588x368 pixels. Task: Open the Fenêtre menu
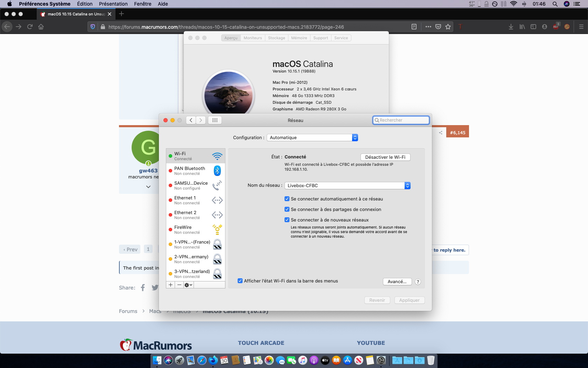[143, 4]
